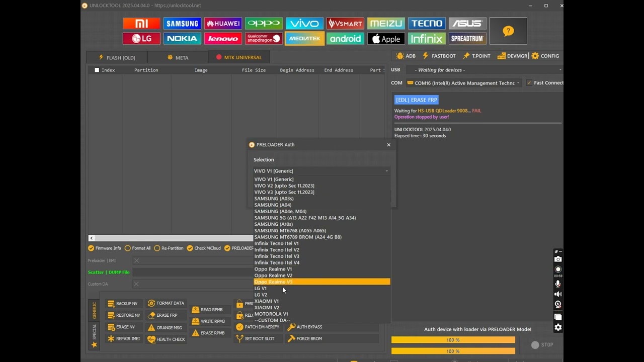Image resolution: width=644 pixels, height=362 pixels.
Task: Pick SAMSUNG (A03s) in the dropdown list
Action: pyautogui.click(x=322, y=199)
